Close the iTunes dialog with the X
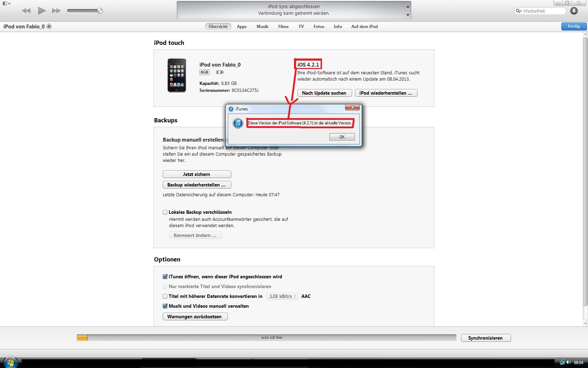 [x=352, y=107]
